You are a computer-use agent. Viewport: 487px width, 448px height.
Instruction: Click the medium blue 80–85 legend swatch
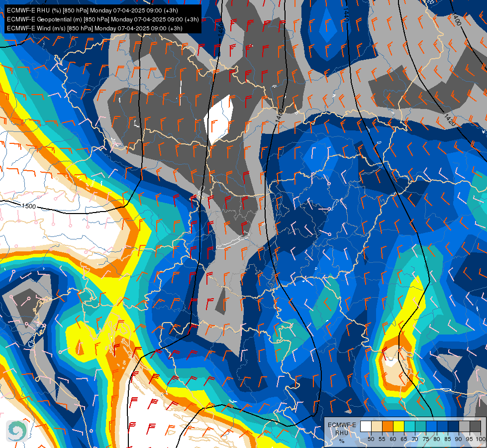coord(442,426)
